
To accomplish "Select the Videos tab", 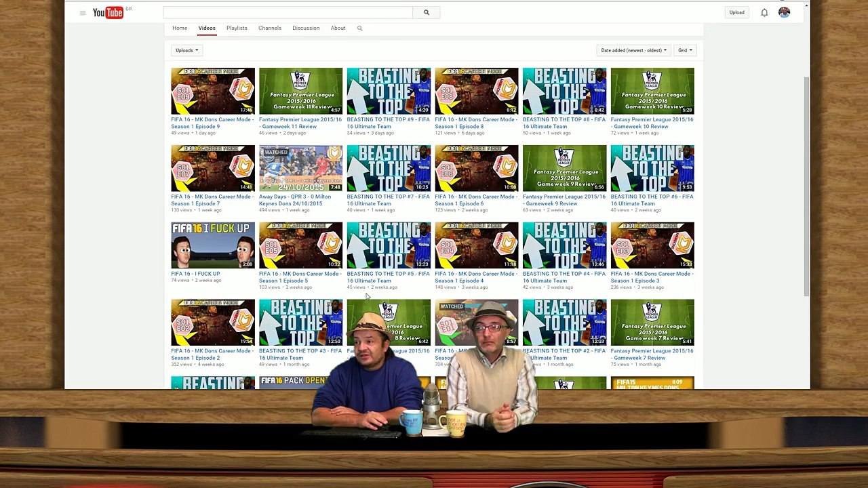I will click(207, 28).
